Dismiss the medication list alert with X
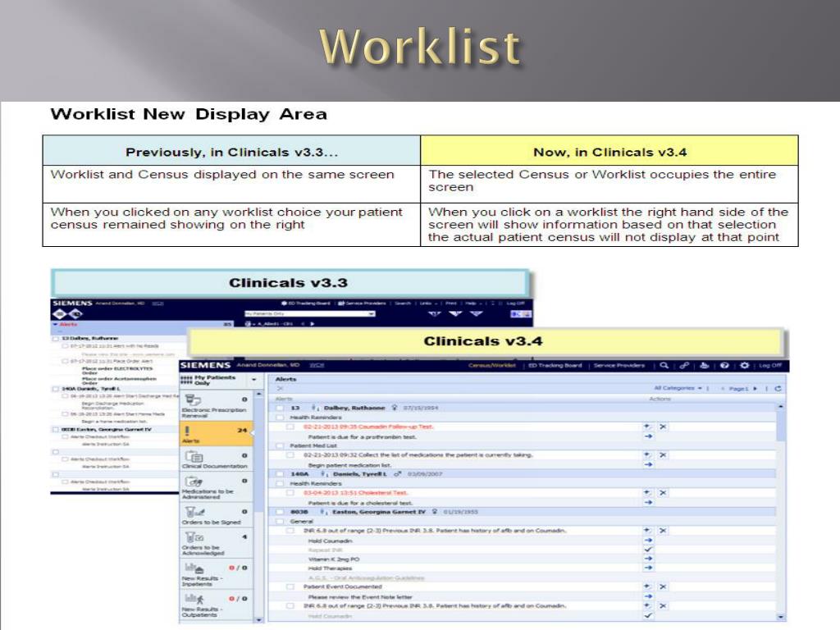Viewport: 840px width, 630px height. (663, 454)
